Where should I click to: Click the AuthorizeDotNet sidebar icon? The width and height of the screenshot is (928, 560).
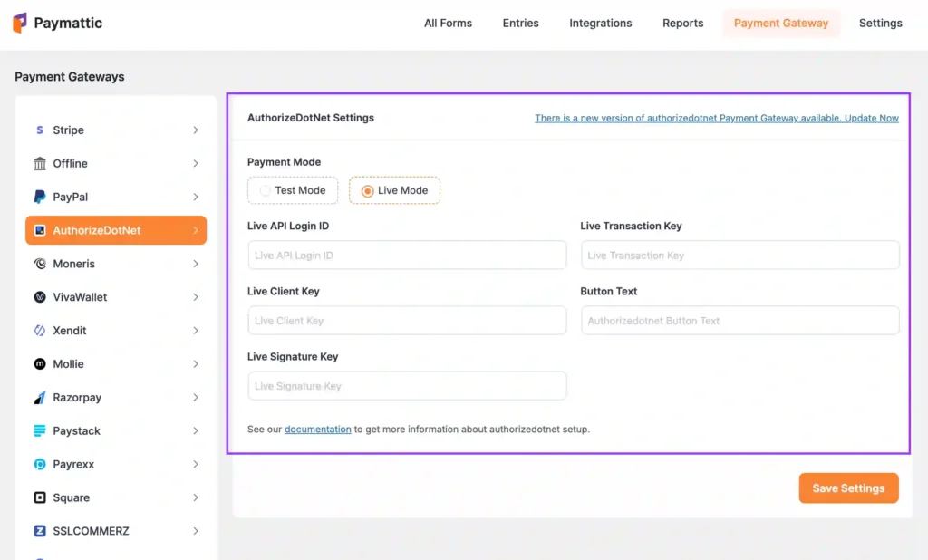40,230
